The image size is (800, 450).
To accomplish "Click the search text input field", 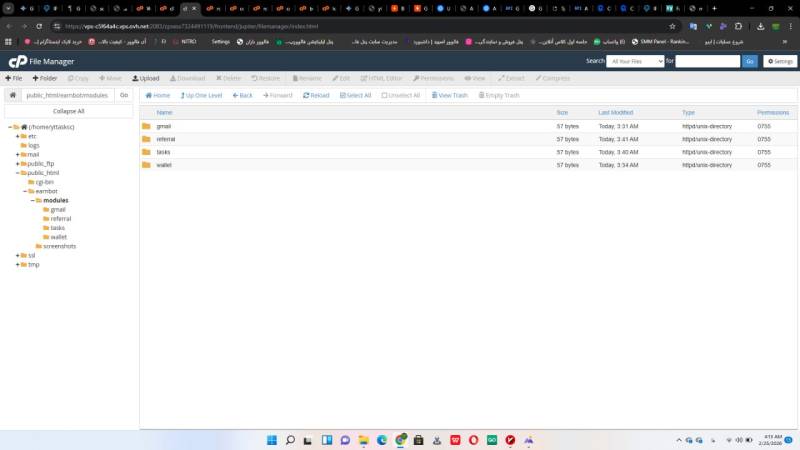I will (x=708, y=61).
